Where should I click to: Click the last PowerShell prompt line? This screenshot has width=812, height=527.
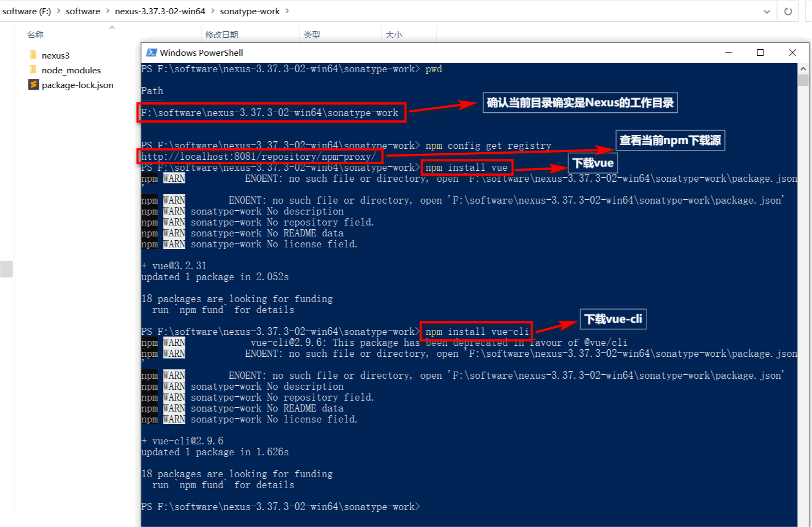281,507
